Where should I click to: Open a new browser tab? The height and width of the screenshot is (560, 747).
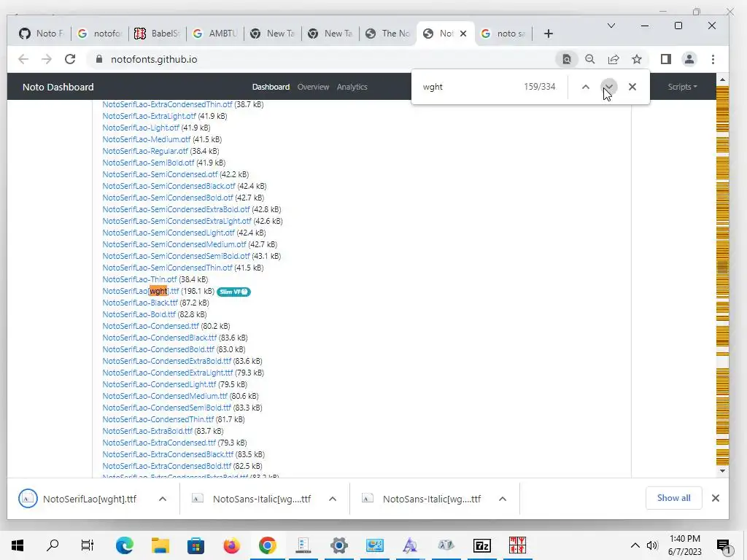pos(549,34)
